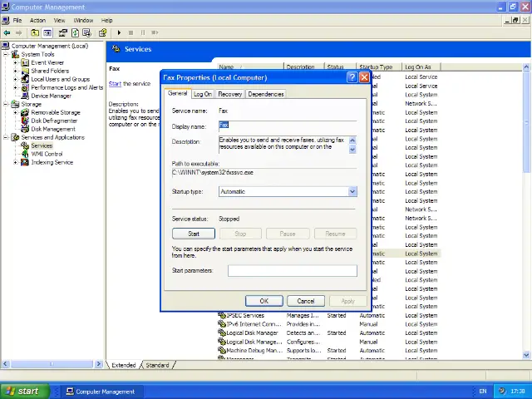
Task: Switch to the Dependencies tab
Action: point(266,94)
